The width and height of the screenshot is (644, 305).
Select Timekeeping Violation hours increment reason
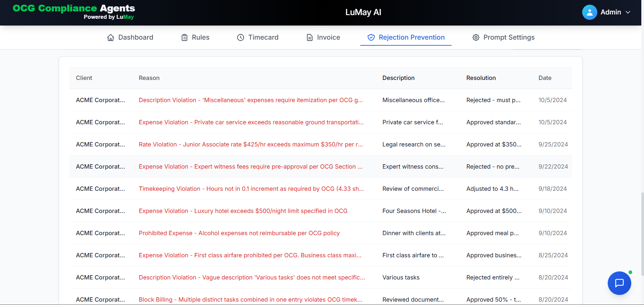[x=251, y=189]
